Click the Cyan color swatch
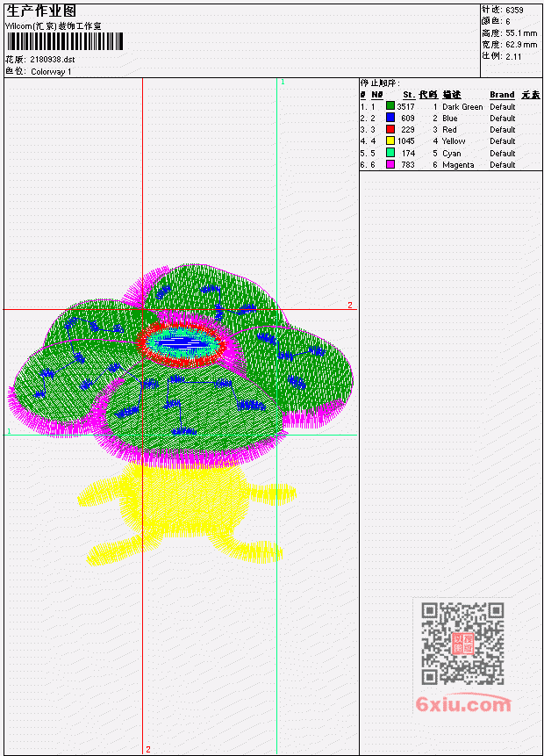Viewport: 544px width, 756px height. pos(390,153)
